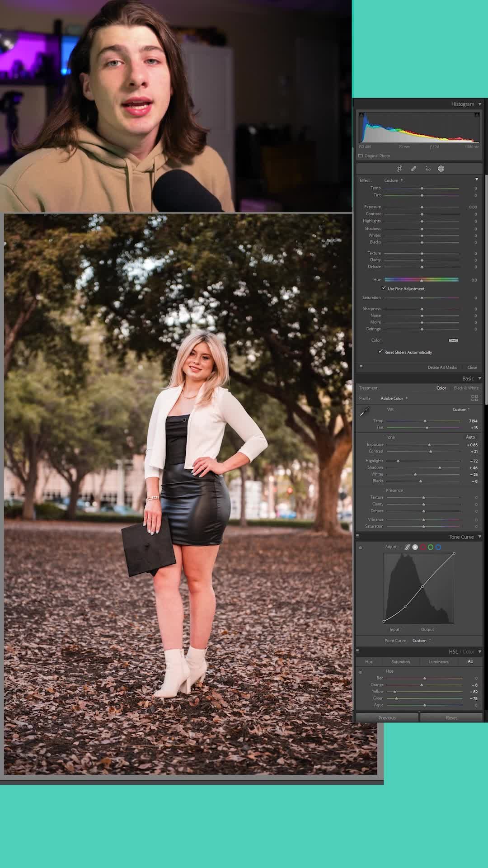The width and height of the screenshot is (488, 868).
Task: Open the mask Color swatch
Action: 453,340
